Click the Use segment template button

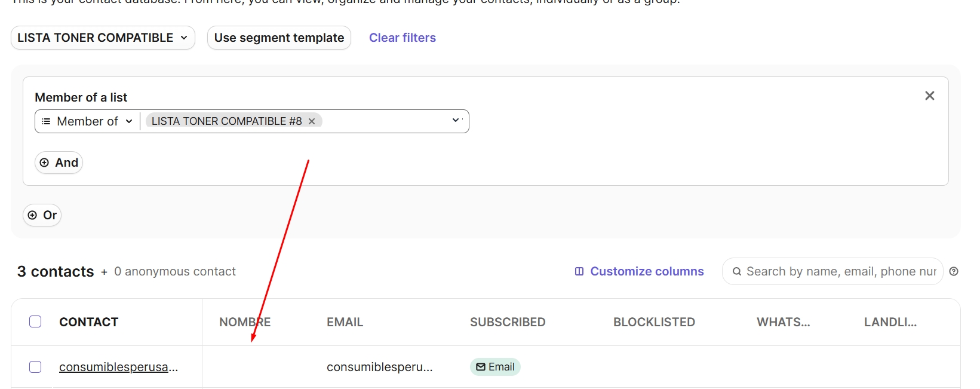click(279, 38)
